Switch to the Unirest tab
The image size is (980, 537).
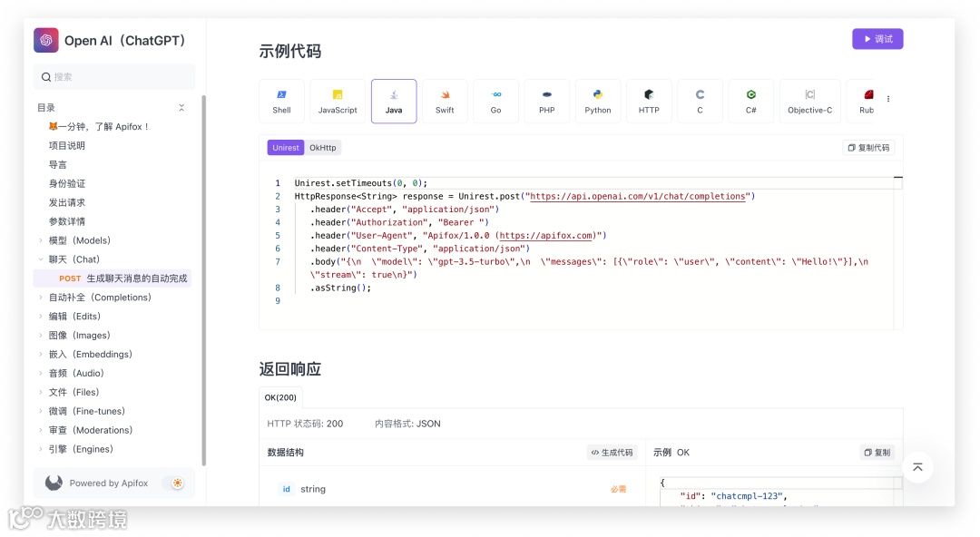click(286, 148)
